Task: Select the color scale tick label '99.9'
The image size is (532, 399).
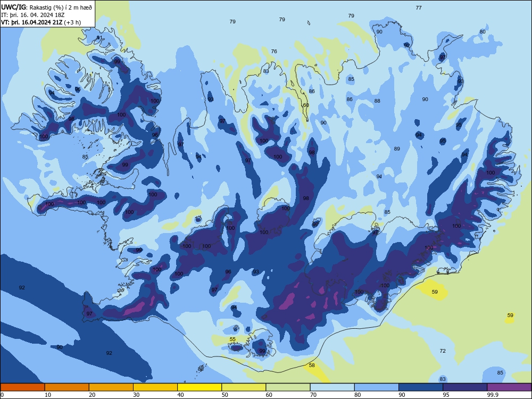Action: click(493, 395)
